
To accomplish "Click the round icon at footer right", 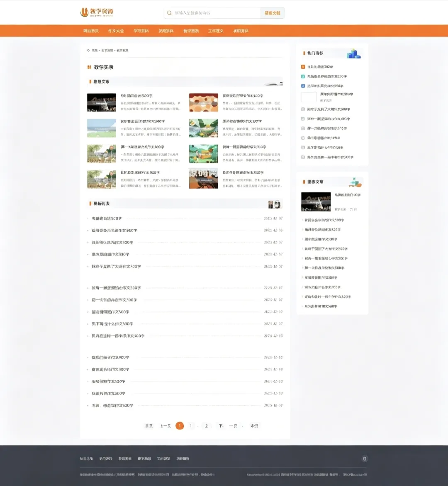I will [365, 458].
